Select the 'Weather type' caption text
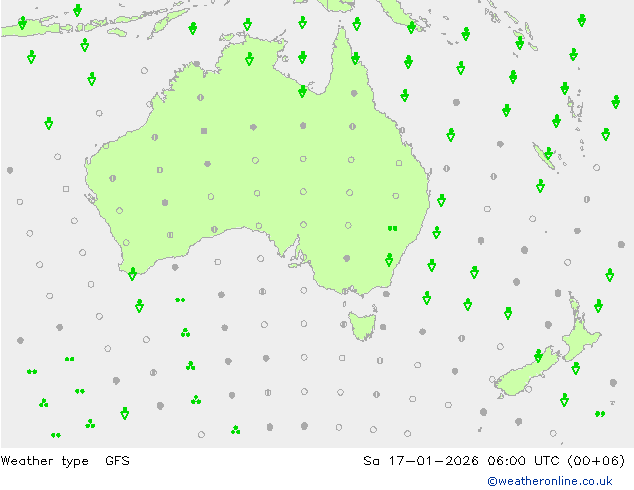634x490 pixels. [x=44, y=461]
